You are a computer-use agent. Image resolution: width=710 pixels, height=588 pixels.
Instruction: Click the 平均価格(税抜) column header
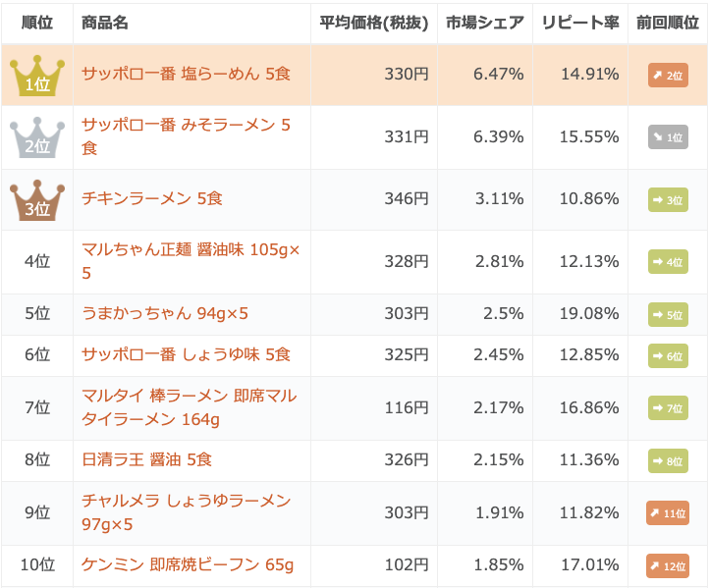(373, 23)
